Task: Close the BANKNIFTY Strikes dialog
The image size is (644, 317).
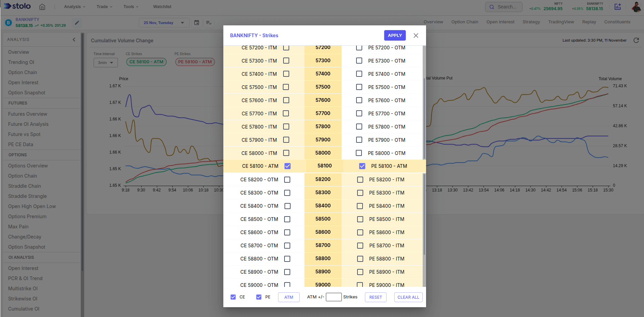Action: pos(416,36)
